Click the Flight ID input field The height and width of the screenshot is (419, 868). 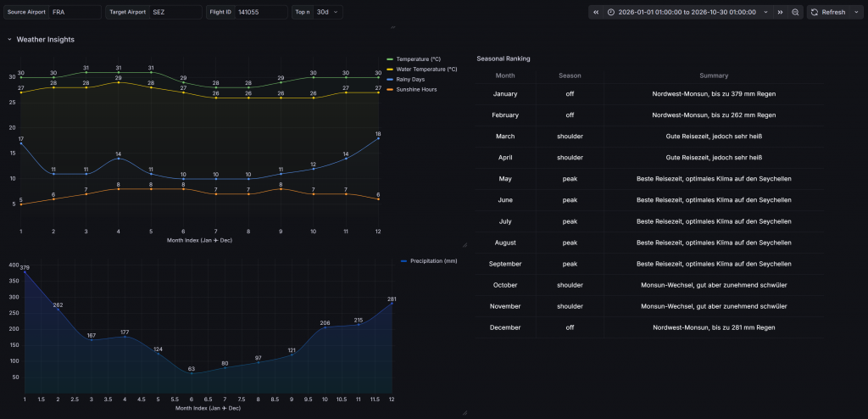pyautogui.click(x=260, y=13)
